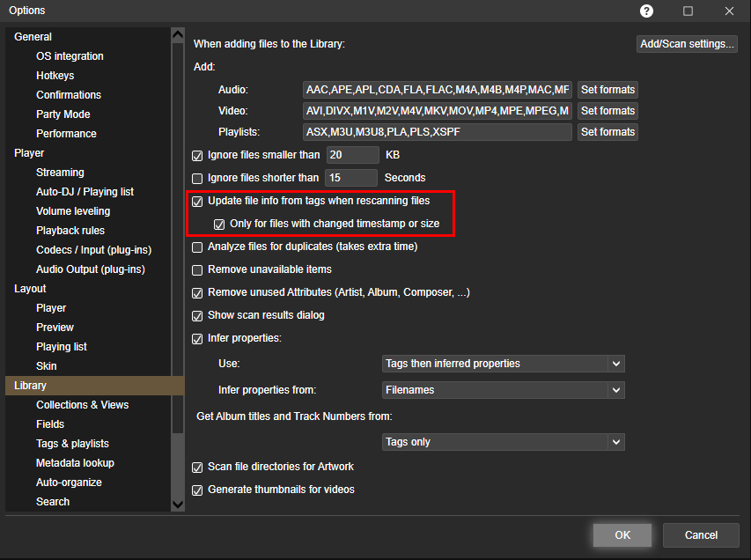Screen dimensions: 751x560
Task: Expand the Infer properties from Filenames dropdown
Action: point(503,390)
